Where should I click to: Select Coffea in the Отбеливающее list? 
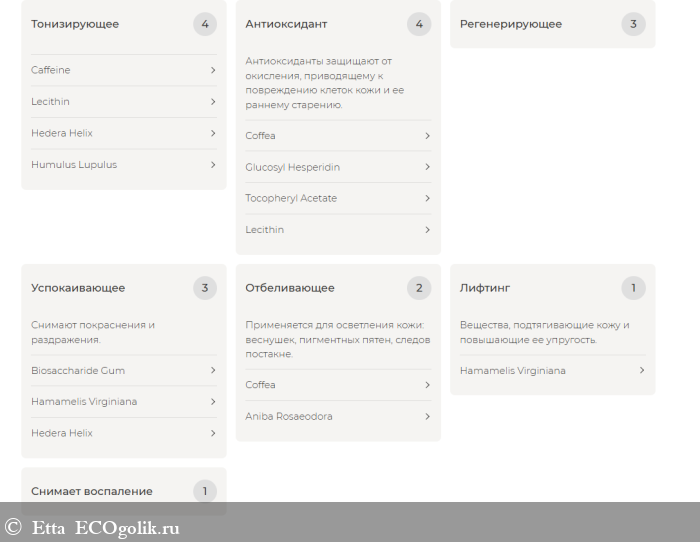pyautogui.click(x=261, y=385)
